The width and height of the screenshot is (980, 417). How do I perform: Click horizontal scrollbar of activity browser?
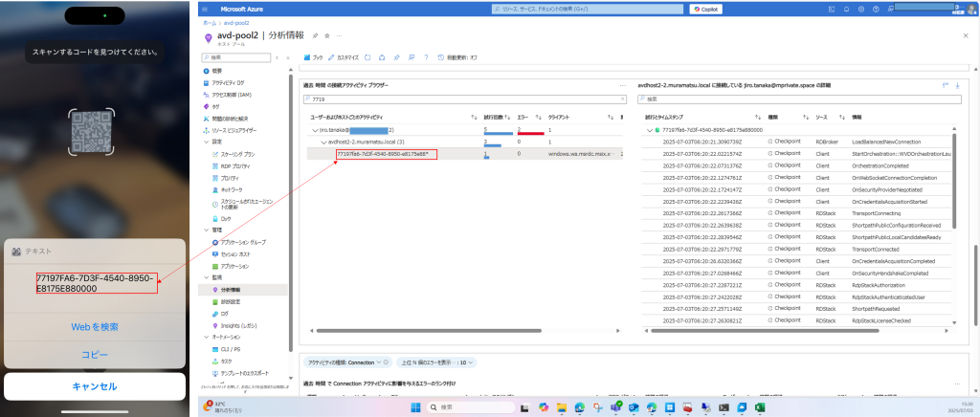coord(429,330)
